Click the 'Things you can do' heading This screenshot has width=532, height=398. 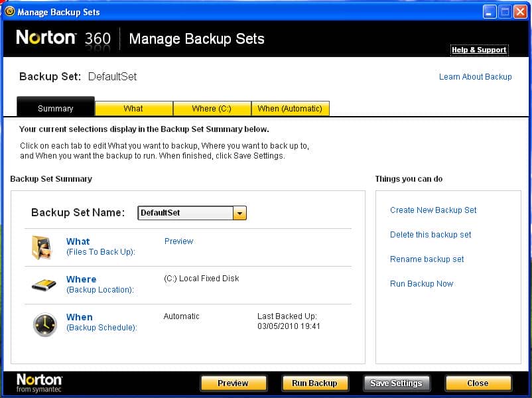(409, 179)
